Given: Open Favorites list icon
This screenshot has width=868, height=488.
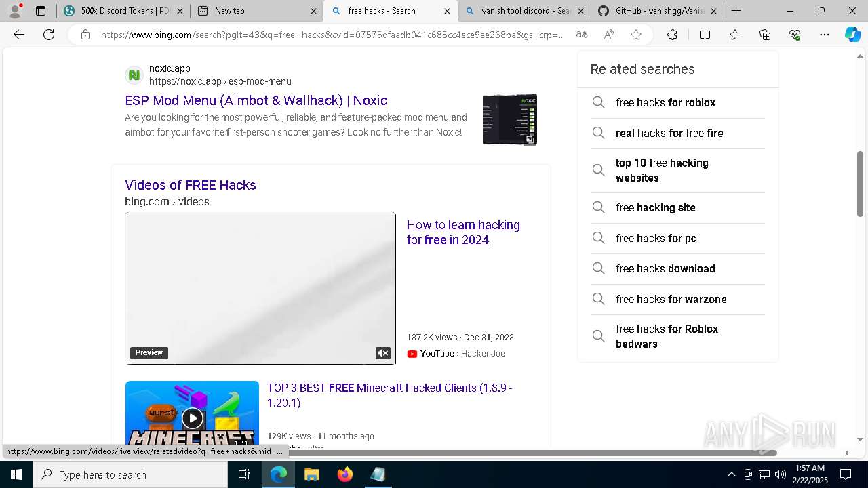Looking at the screenshot, I should [x=735, y=35].
